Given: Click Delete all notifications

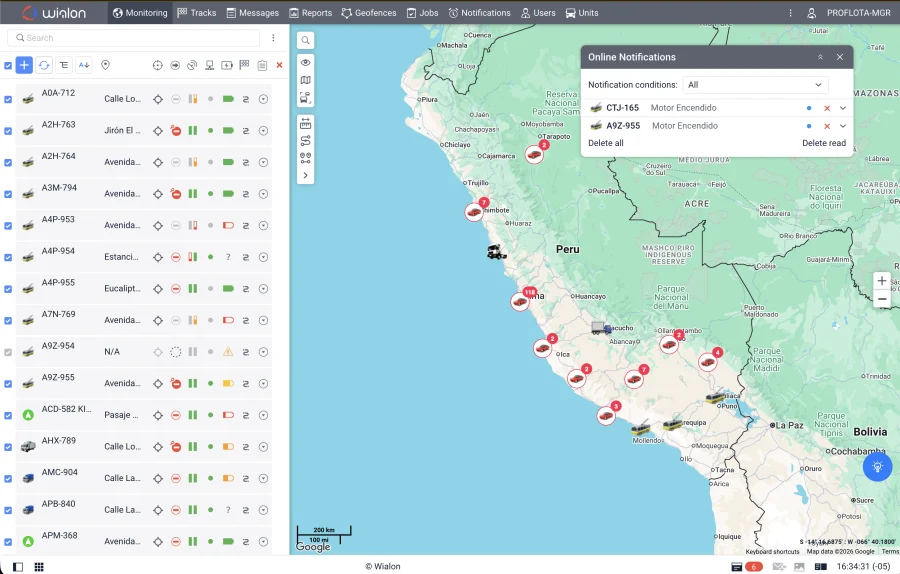Looking at the screenshot, I should (x=606, y=143).
